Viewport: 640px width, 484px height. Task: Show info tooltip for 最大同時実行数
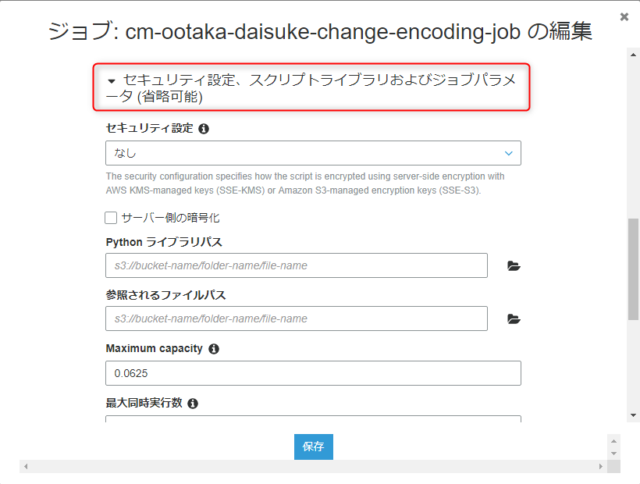tap(193, 403)
